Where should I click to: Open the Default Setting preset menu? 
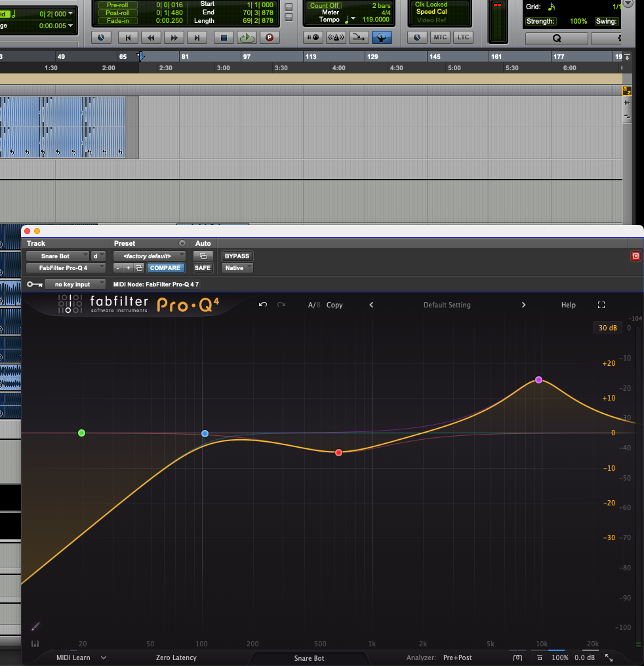[447, 305]
